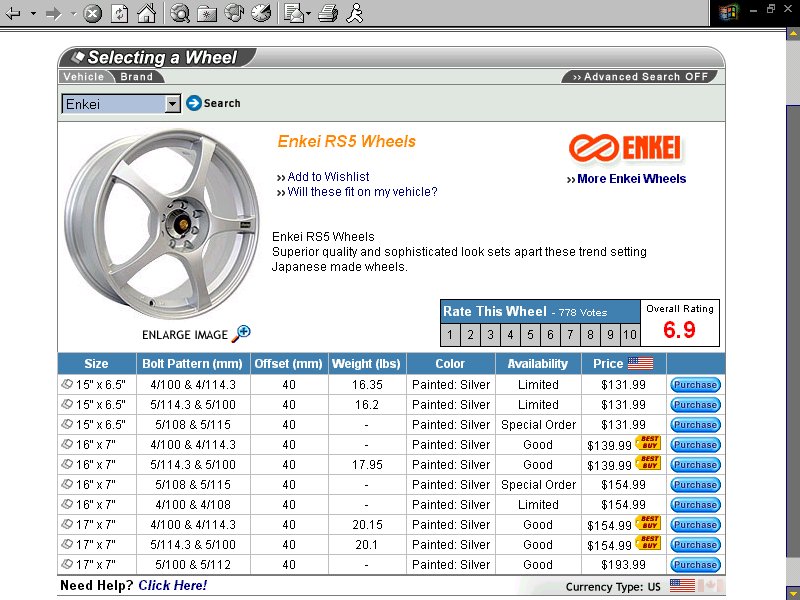800x600 pixels.
Task: Click the US flag beside Price header
Action: click(640, 363)
